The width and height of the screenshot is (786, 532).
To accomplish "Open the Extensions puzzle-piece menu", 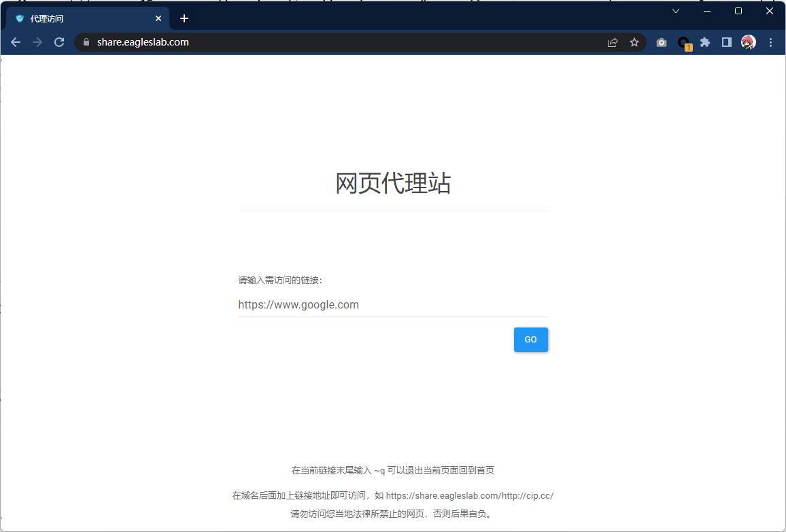I will (x=705, y=42).
